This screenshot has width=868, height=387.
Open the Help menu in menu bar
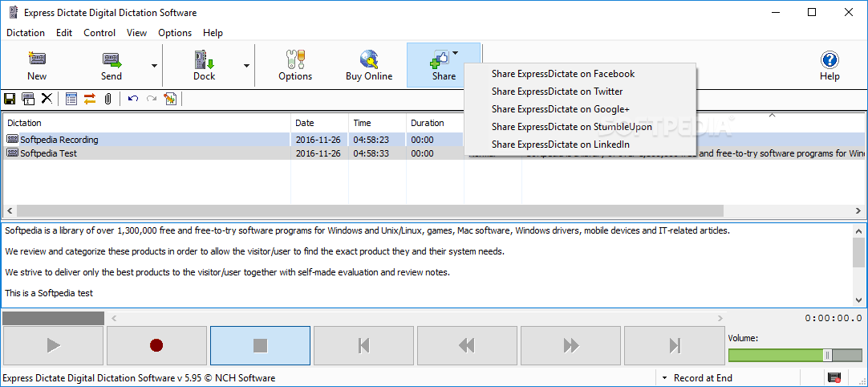click(x=213, y=33)
